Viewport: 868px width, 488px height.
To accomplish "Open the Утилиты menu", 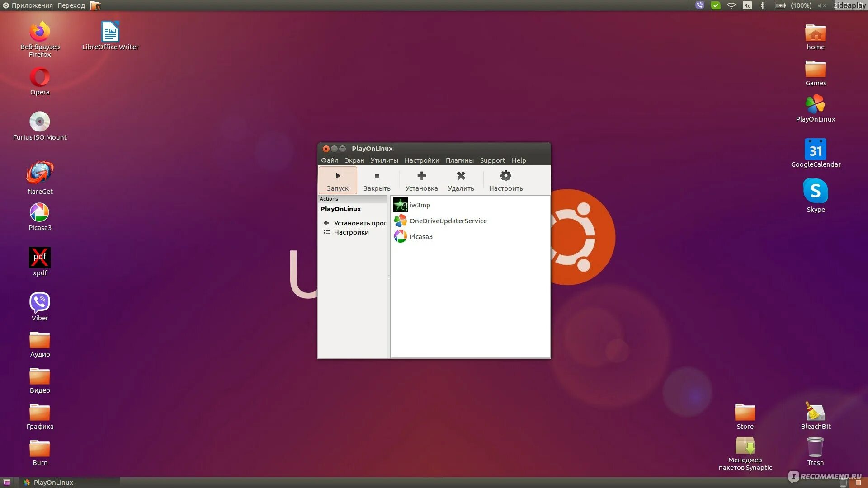I will point(384,160).
